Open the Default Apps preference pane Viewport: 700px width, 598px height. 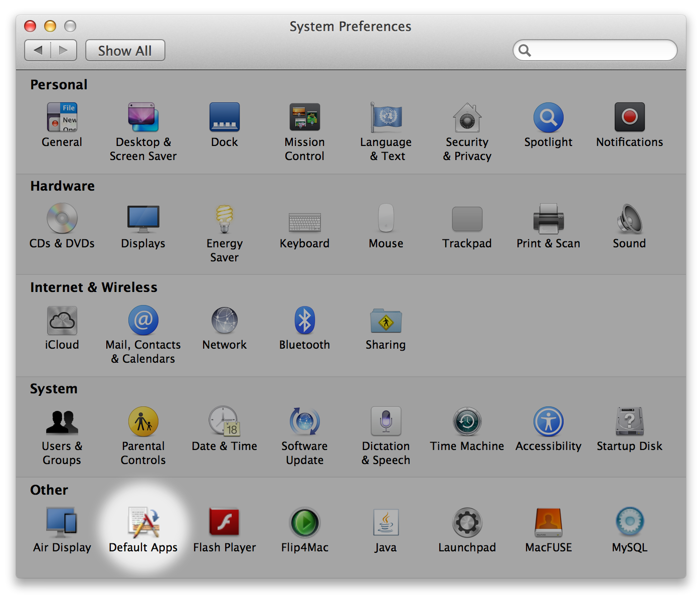143,523
